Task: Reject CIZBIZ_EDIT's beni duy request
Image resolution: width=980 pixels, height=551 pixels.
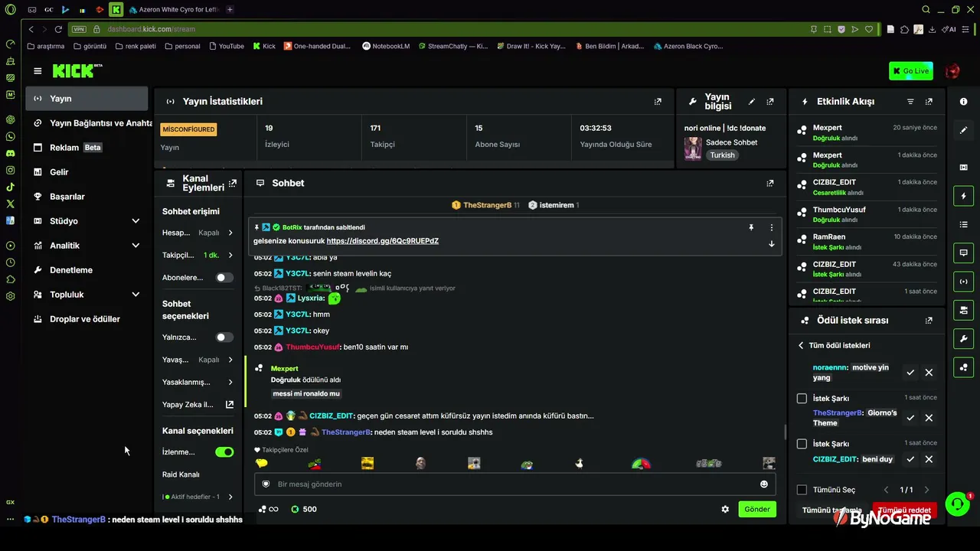Action: (929, 459)
